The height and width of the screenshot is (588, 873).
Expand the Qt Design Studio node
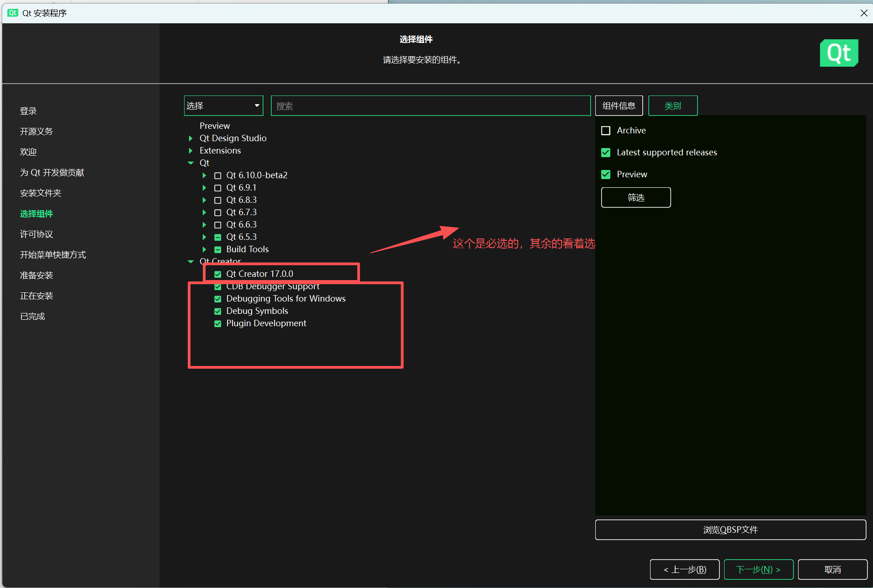coord(190,138)
